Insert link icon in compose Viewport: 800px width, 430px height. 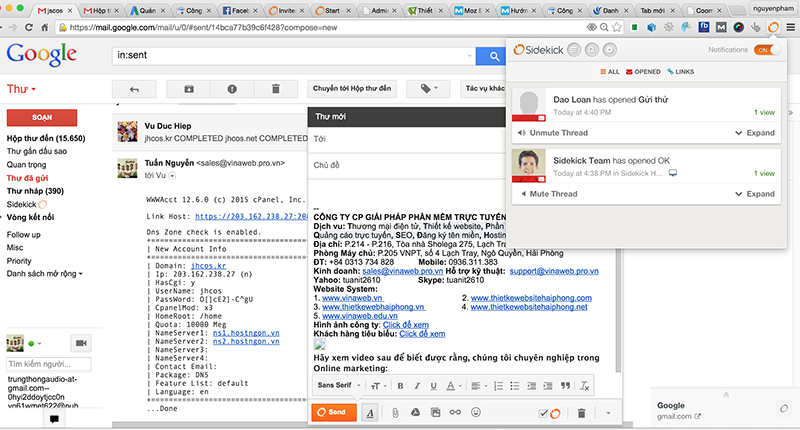click(455, 412)
